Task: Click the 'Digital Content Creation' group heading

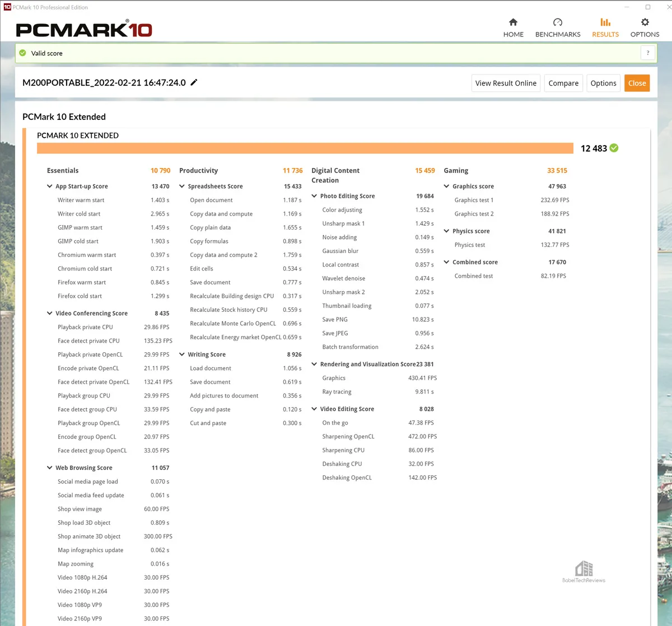Action: pos(335,175)
